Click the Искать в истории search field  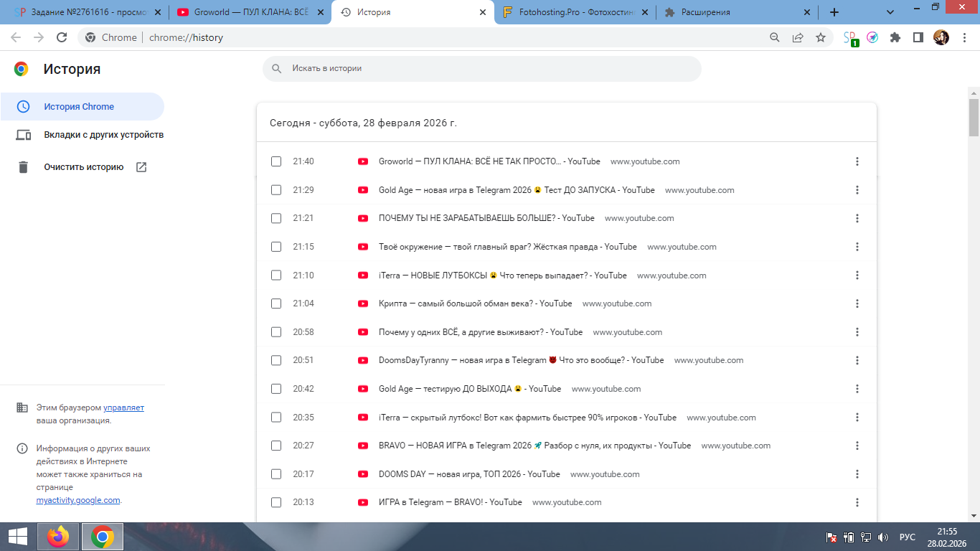coord(482,69)
